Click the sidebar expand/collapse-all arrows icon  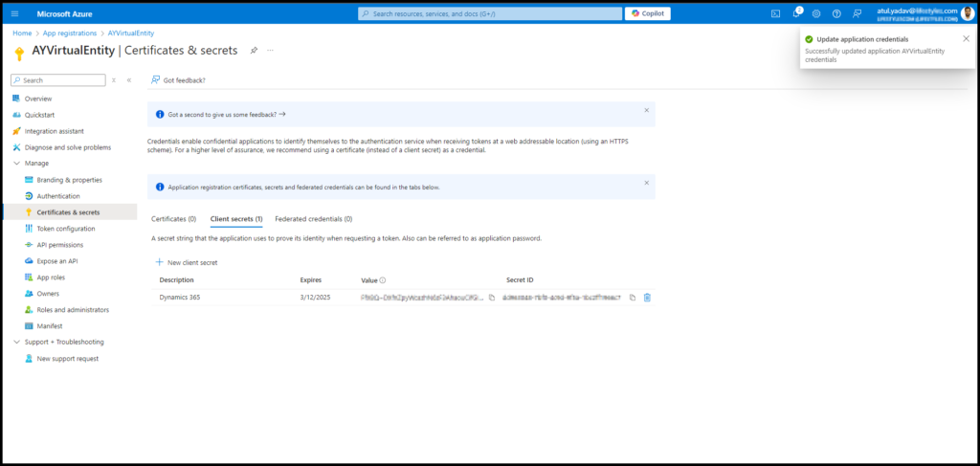pyautogui.click(x=114, y=80)
